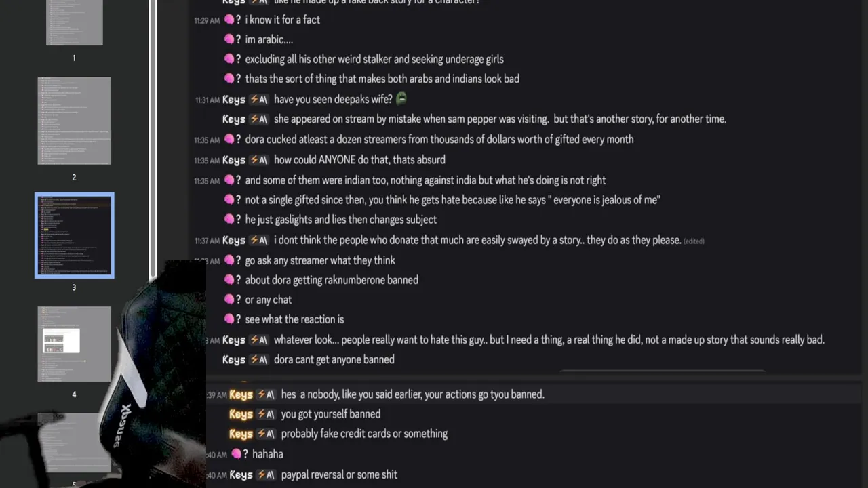This screenshot has width=868, height=488.
Task: Select page 2 thumbnail
Action: pyautogui.click(x=75, y=121)
